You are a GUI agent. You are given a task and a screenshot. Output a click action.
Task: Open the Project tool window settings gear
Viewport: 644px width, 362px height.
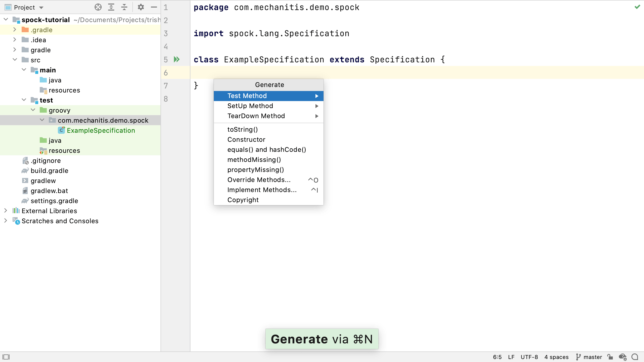click(141, 7)
